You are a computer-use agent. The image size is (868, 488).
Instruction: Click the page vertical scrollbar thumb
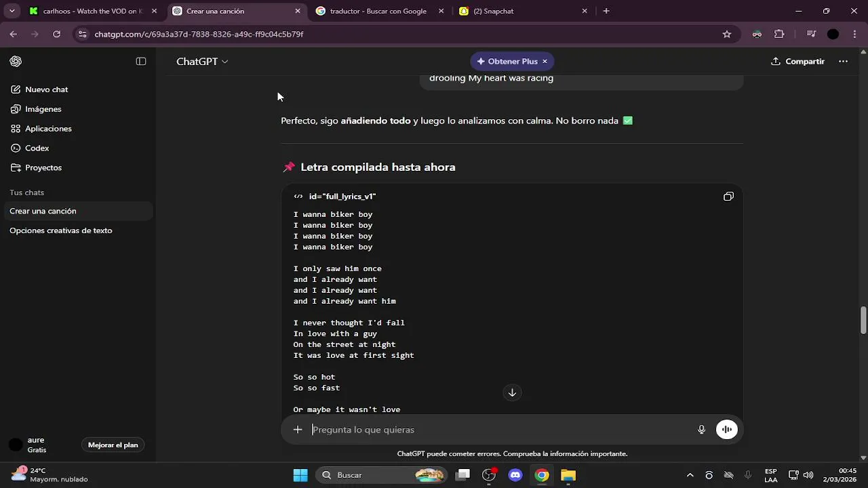(863, 320)
